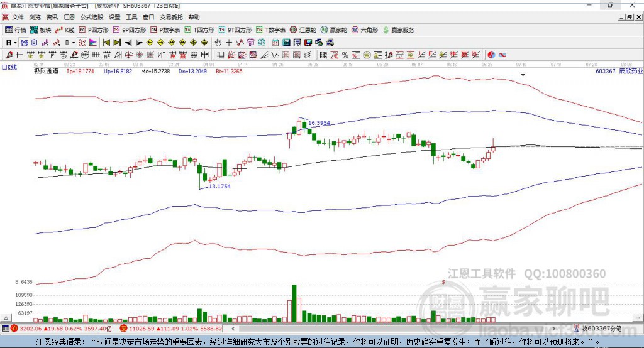Click the yin-yang circle icon
This screenshot has height=348, width=644.
491,55
